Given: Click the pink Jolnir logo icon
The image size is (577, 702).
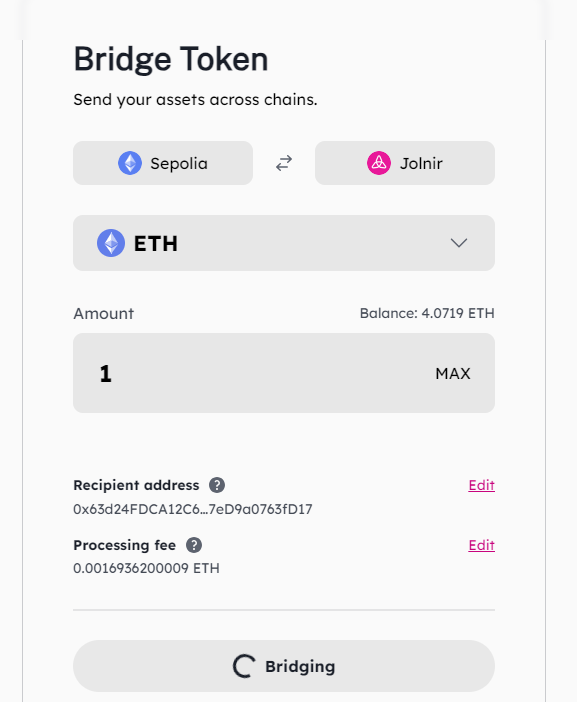Looking at the screenshot, I should click(379, 163).
